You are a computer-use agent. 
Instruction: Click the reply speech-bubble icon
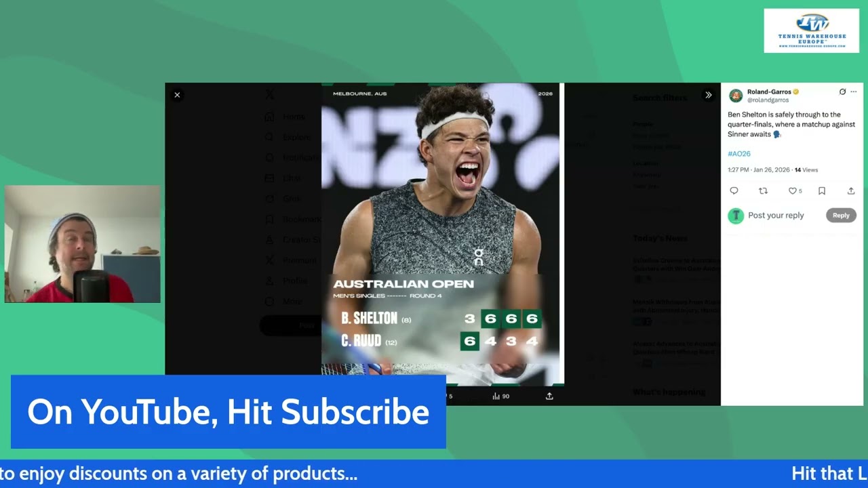click(734, 191)
